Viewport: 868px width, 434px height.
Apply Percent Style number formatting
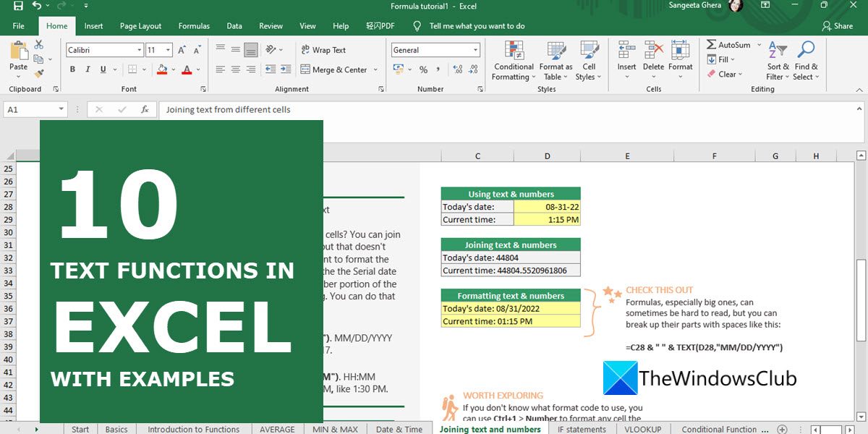[x=423, y=69]
